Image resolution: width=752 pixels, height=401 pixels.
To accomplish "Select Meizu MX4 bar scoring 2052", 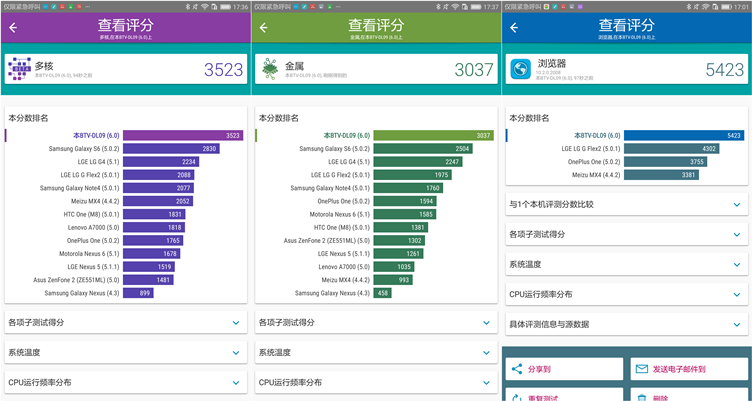I will tap(158, 201).
